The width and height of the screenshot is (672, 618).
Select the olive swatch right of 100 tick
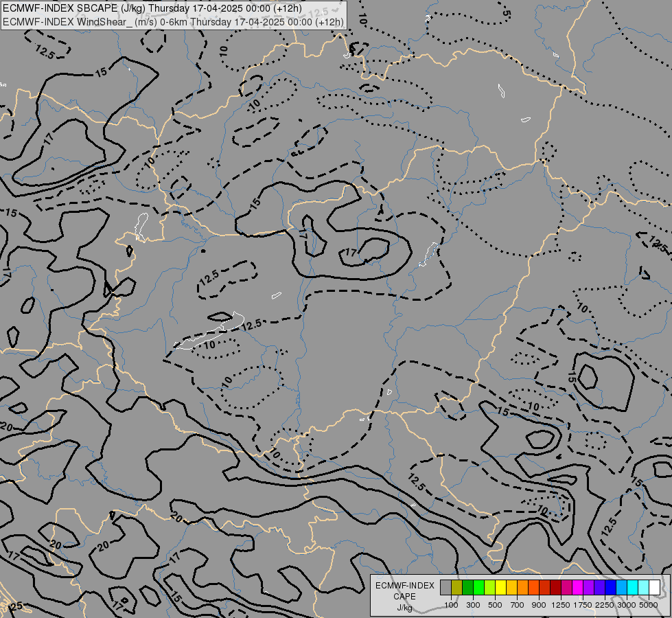457,587
